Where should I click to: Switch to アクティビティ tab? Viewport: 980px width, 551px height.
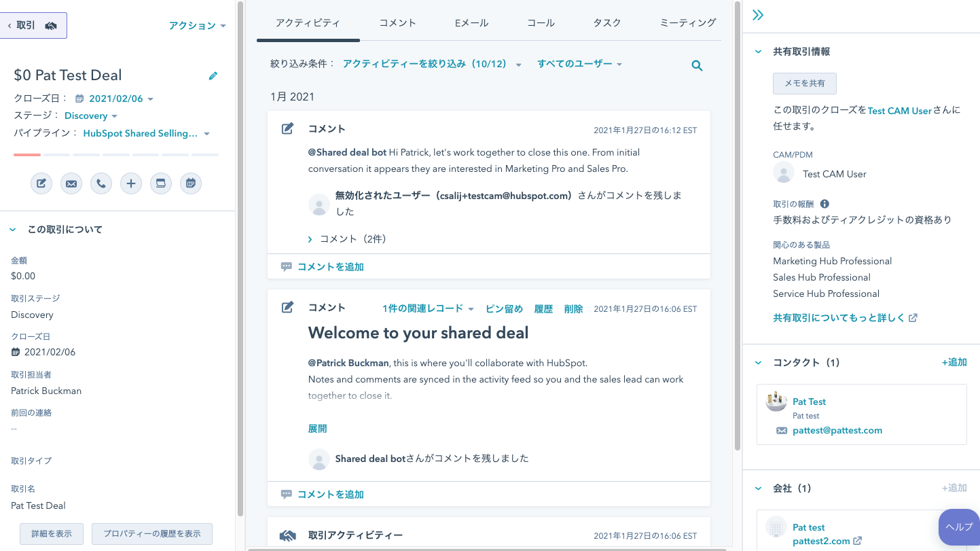308,23
